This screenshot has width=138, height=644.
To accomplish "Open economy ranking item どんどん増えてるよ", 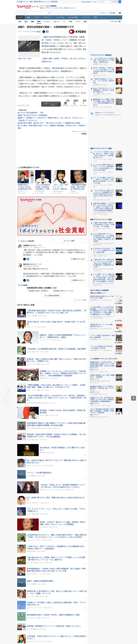I will pos(104,60).
